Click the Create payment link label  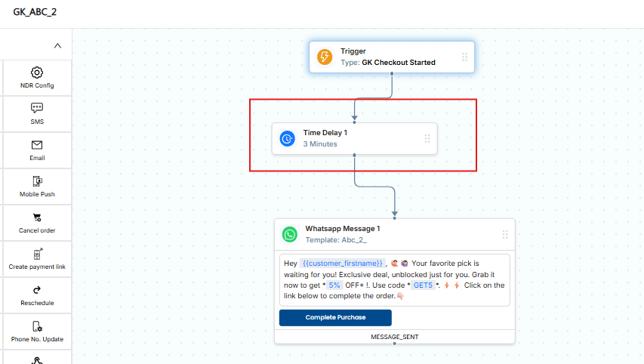click(x=37, y=267)
